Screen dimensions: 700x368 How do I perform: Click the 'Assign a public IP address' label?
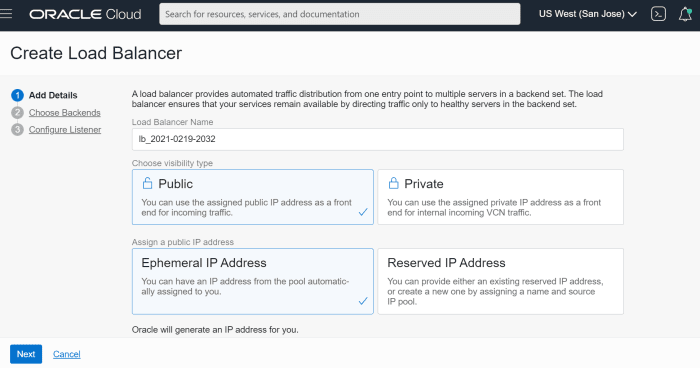click(x=183, y=242)
